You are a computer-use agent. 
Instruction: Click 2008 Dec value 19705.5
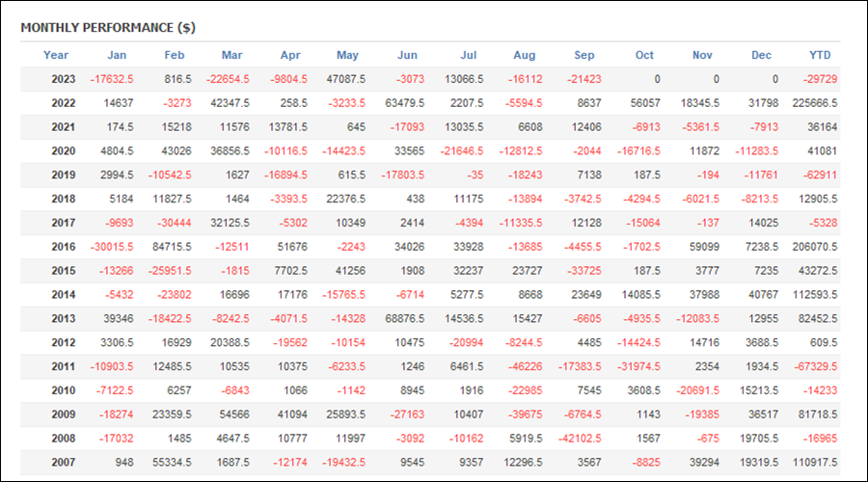tap(759, 439)
